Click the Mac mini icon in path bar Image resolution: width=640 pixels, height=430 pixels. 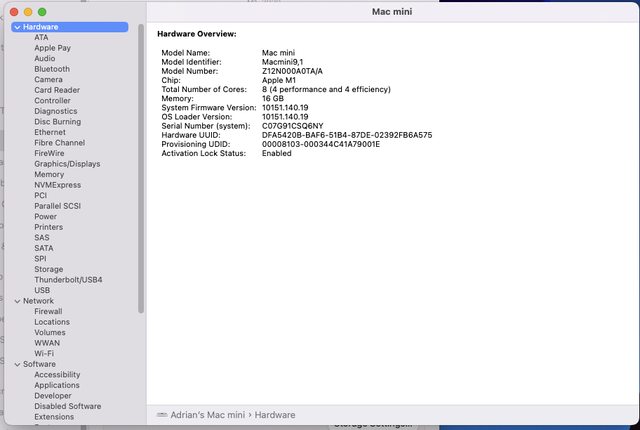click(163, 414)
